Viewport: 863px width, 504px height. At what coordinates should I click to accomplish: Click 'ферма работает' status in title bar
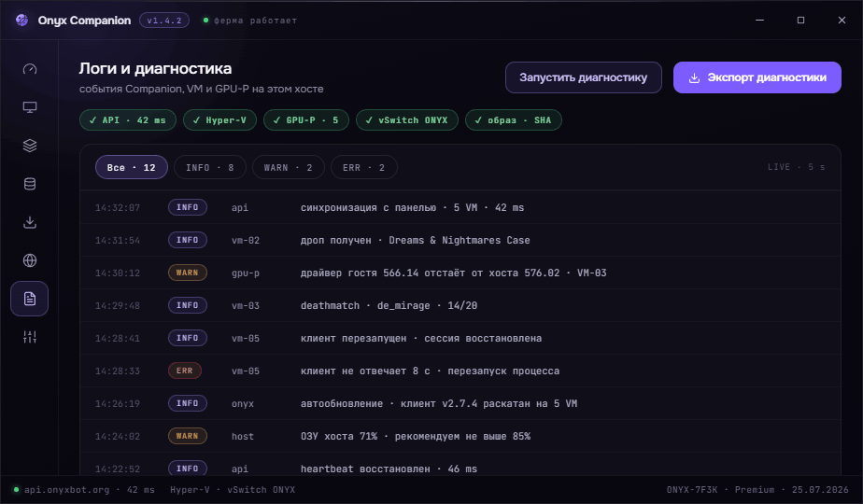pos(250,21)
